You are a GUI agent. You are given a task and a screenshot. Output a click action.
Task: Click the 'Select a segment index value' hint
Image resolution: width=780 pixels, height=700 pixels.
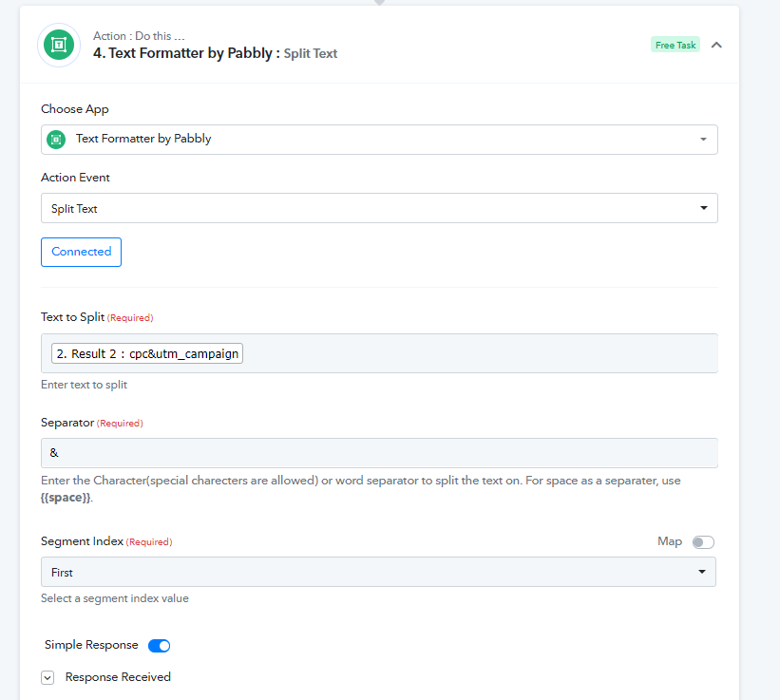115,598
